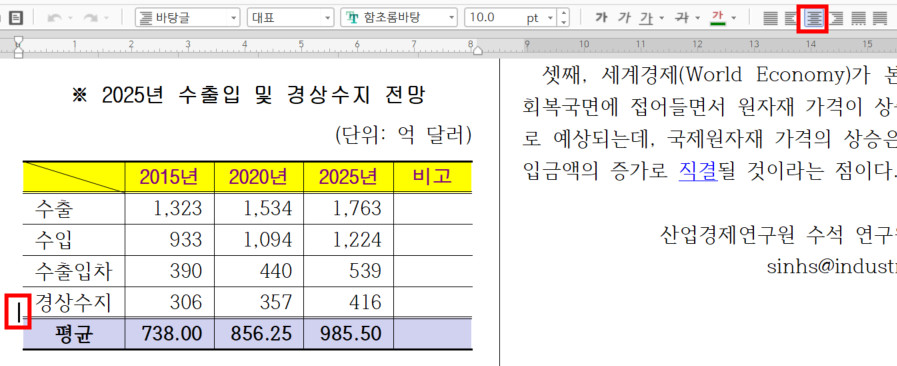The width and height of the screenshot is (897, 366).
Task: Select align right icon
Action: tap(836, 18)
